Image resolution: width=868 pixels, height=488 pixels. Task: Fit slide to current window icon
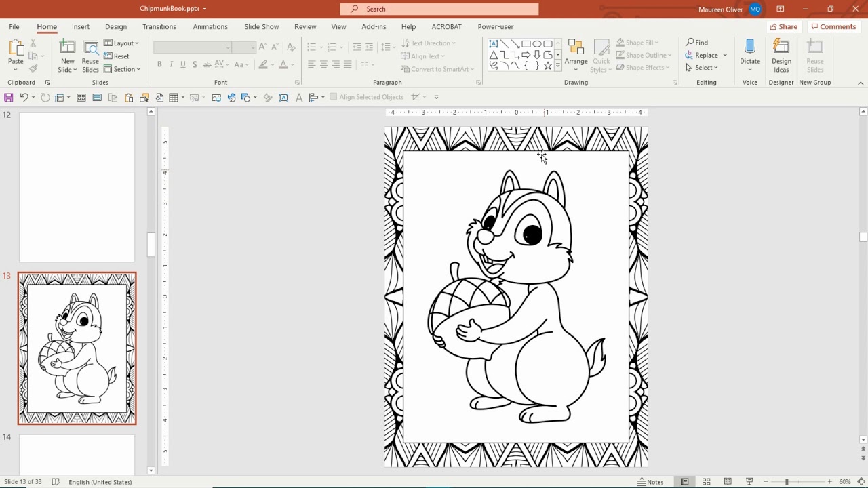coord(862,482)
